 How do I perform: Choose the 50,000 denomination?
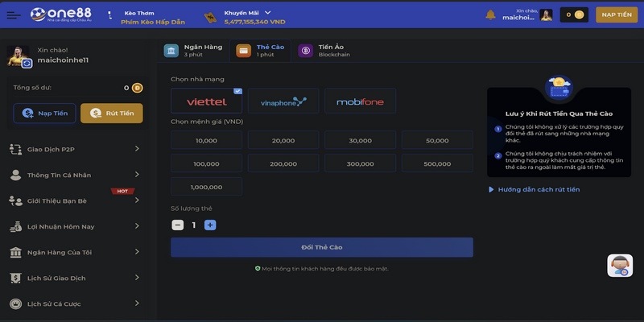click(437, 140)
